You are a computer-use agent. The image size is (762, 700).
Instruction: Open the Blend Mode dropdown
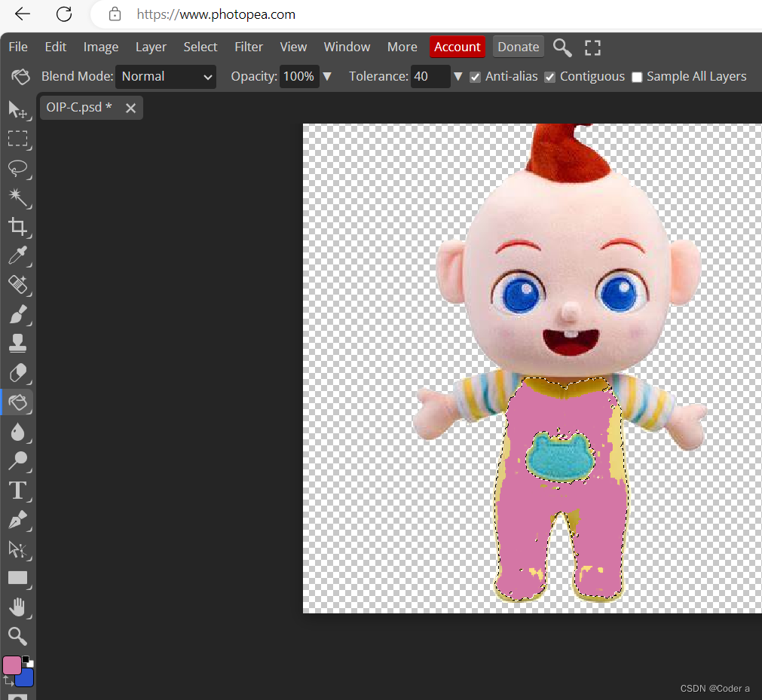pos(166,77)
